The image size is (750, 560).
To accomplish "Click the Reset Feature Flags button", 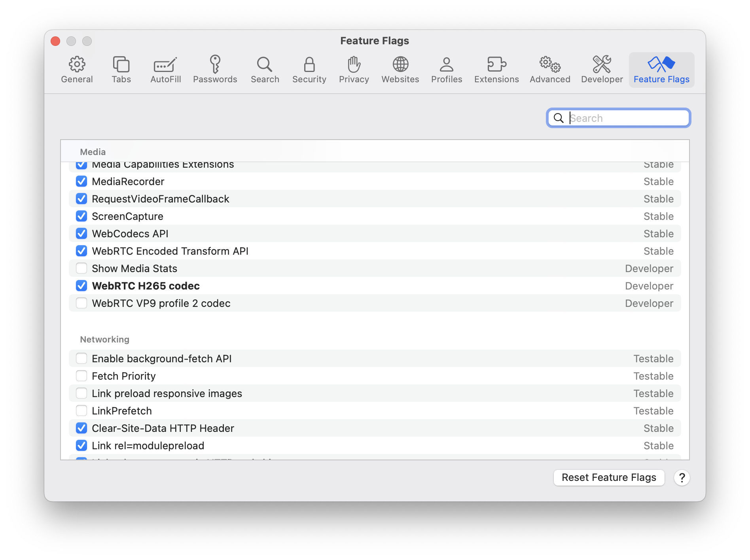I will [x=608, y=478].
